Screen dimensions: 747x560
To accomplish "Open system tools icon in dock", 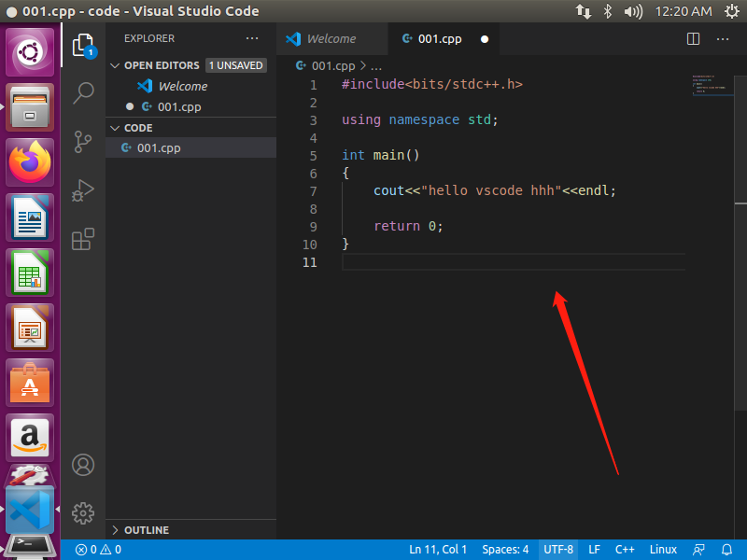I will (30, 475).
